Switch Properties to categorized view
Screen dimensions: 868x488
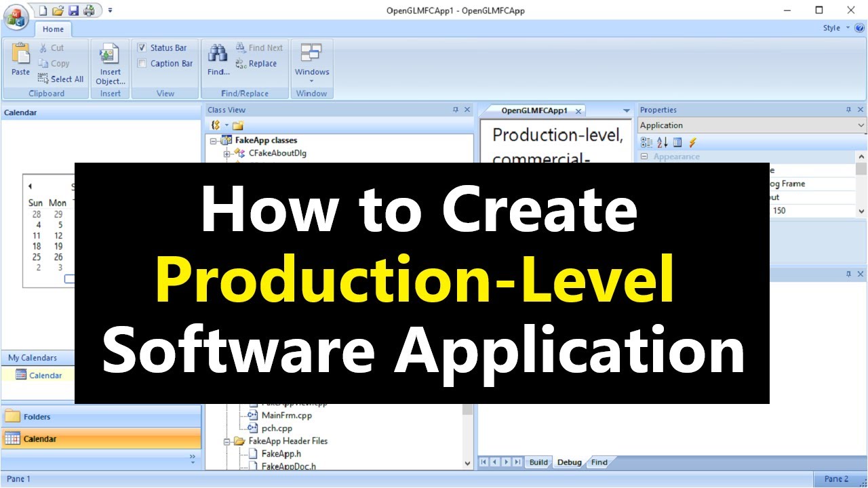click(x=646, y=142)
